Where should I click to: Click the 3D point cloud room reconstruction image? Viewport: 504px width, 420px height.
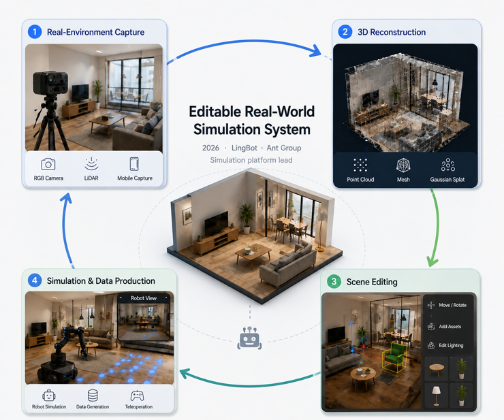tap(405, 98)
